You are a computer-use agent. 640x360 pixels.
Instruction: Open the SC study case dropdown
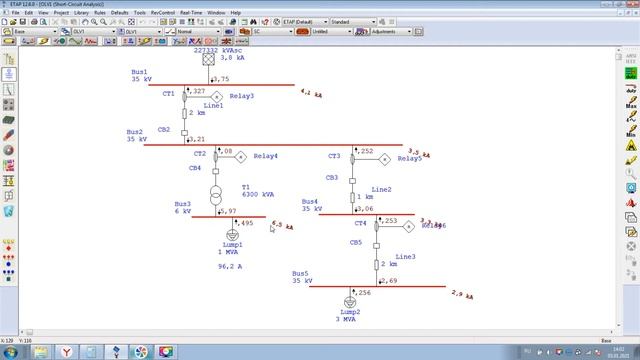tap(273, 31)
